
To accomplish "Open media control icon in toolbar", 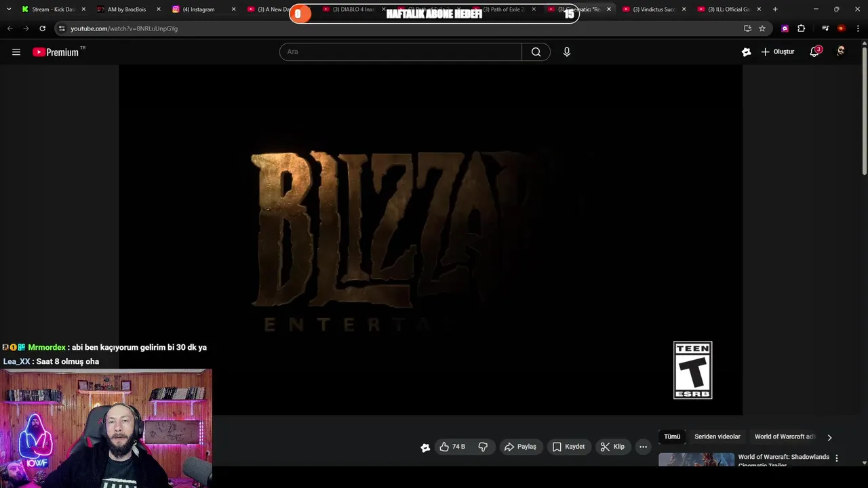I will pyautogui.click(x=825, y=28).
